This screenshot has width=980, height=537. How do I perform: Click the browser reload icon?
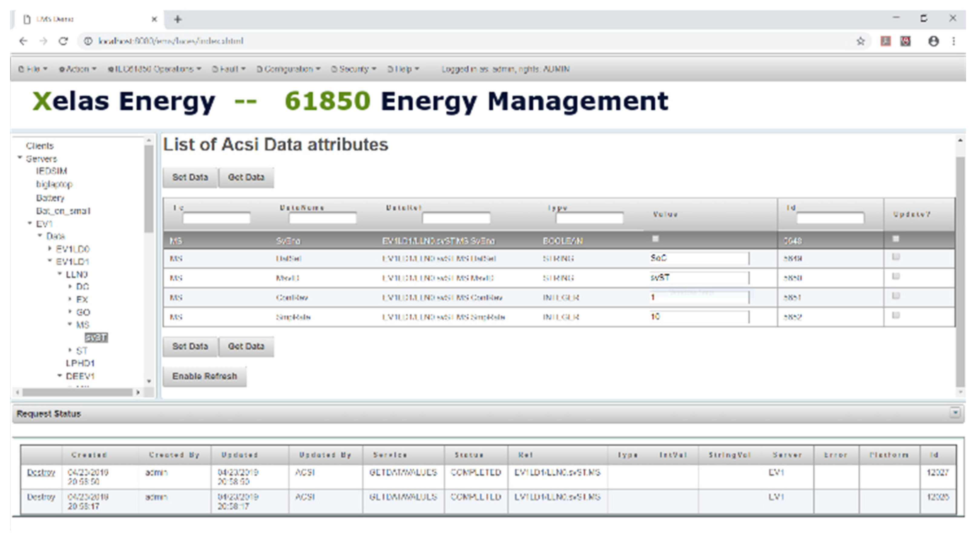point(63,41)
